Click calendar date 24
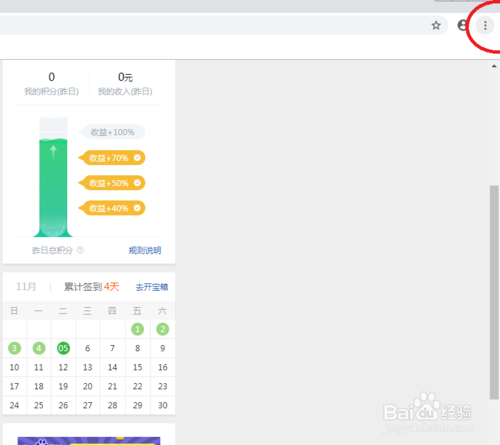Image resolution: width=500 pixels, height=445 pixels. (x=14, y=405)
